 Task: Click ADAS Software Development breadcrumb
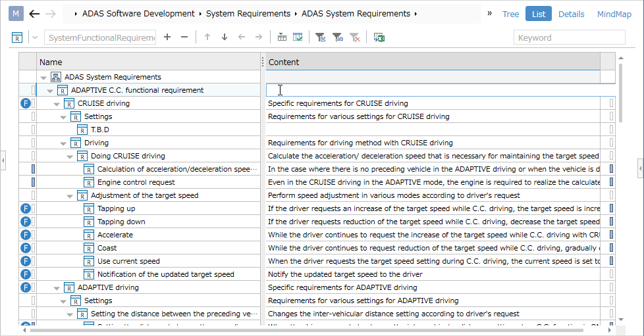138,14
